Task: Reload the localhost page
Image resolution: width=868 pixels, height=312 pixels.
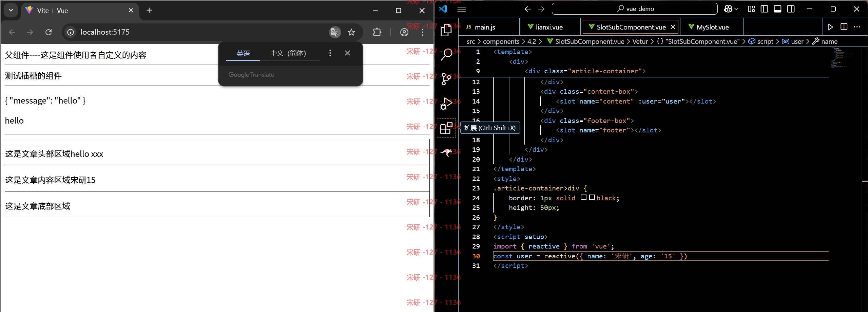Action: (x=49, y=32)
